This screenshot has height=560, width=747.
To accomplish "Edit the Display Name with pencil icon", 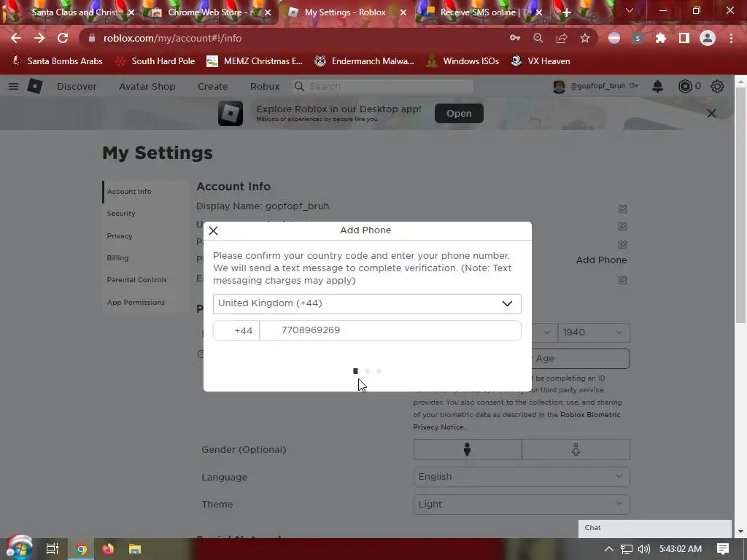I will click(622, 209).
